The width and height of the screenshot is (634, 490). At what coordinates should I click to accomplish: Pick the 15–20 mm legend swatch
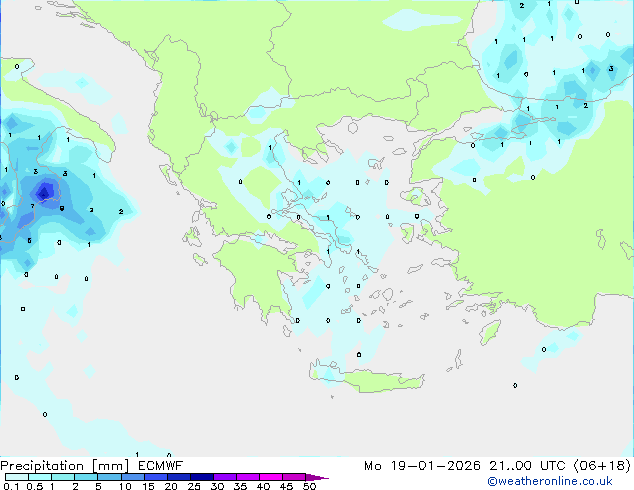[156, 477]
